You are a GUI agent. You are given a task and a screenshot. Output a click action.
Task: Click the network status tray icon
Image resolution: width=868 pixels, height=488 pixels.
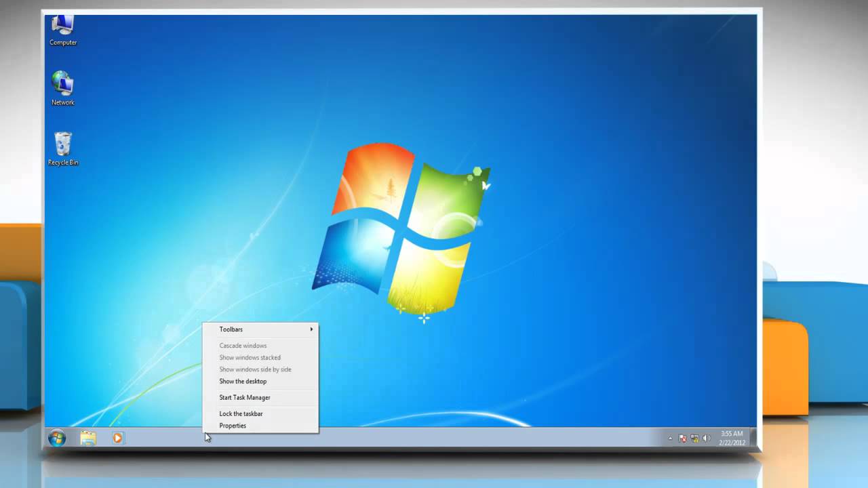[694, 439]
